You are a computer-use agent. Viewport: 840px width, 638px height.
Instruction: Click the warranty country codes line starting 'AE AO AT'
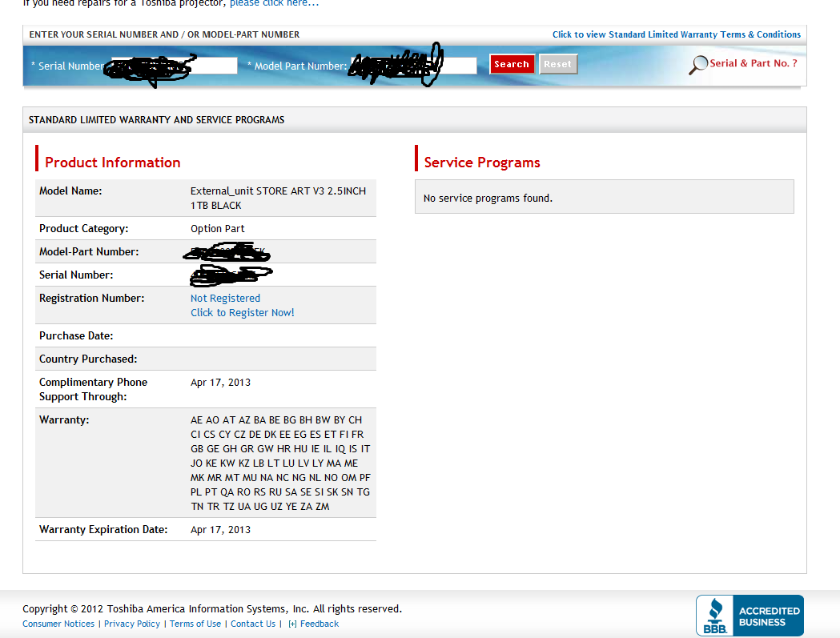pos(276,420)
